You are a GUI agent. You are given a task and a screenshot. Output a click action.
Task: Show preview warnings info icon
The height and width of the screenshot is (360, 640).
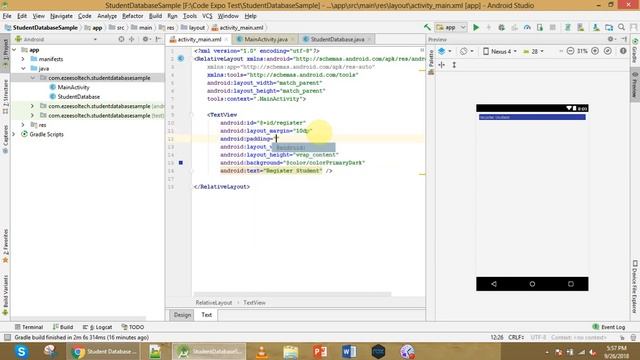tap(623, 51)
